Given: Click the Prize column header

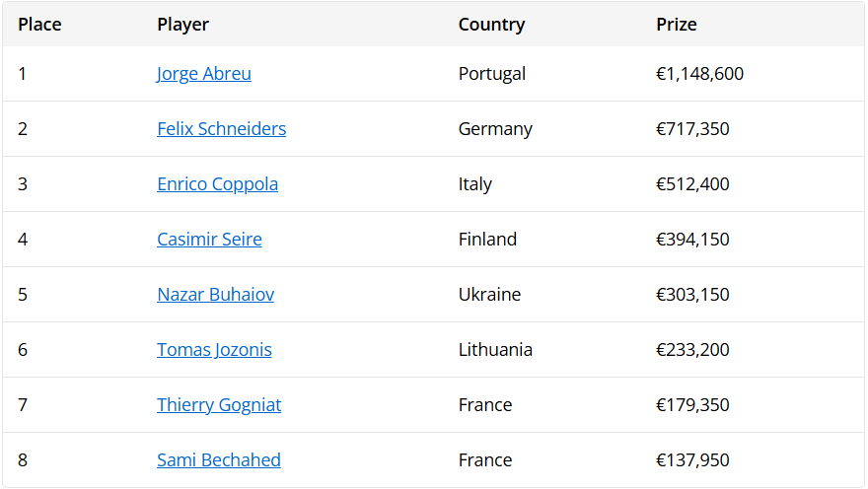Looking at the screenshot, I should pyautogui.click(x=677, y=25).
